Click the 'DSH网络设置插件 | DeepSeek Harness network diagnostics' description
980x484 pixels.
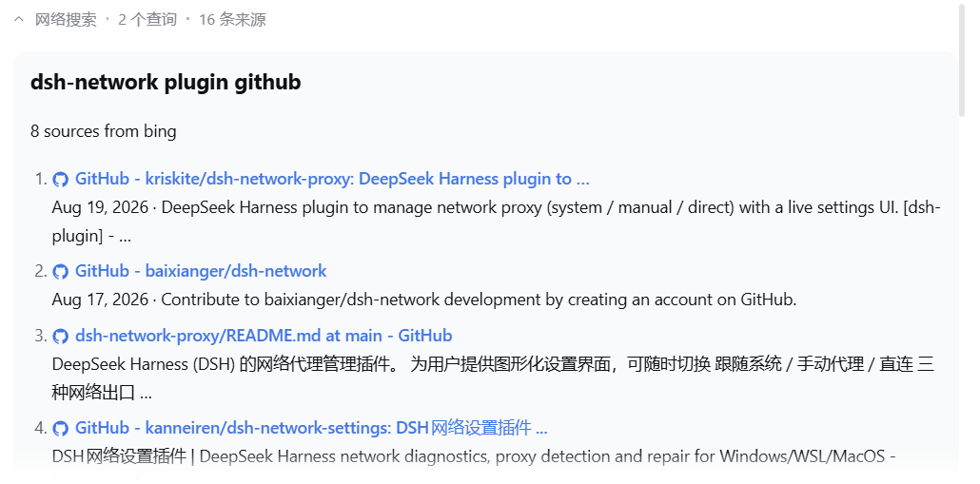pyautogui.click(x=474, y=456)
